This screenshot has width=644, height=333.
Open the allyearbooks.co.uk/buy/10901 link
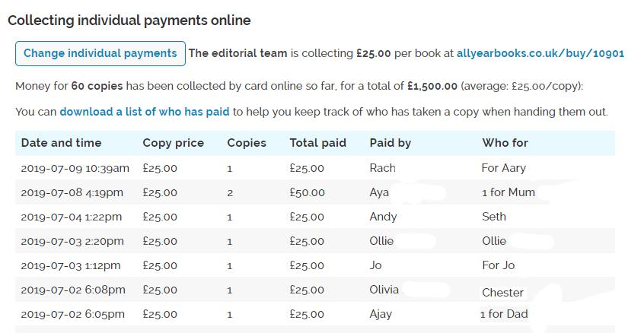540,53
